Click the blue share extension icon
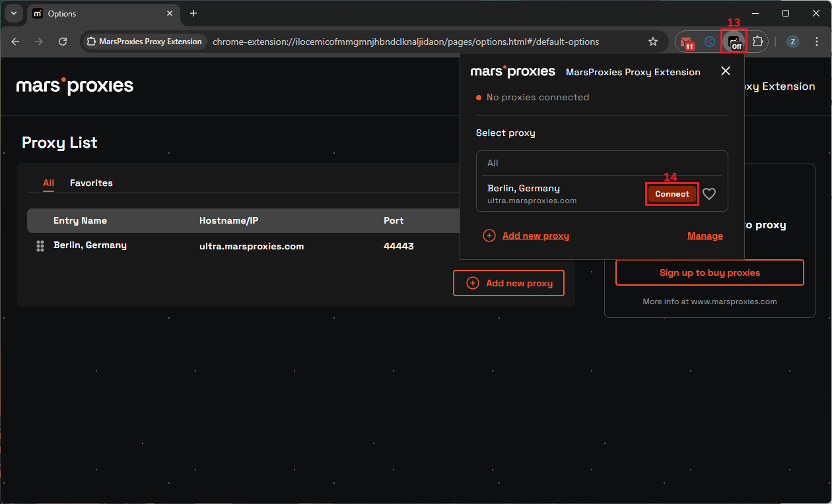This screenshot has width=832, height=504. [710, 42]
